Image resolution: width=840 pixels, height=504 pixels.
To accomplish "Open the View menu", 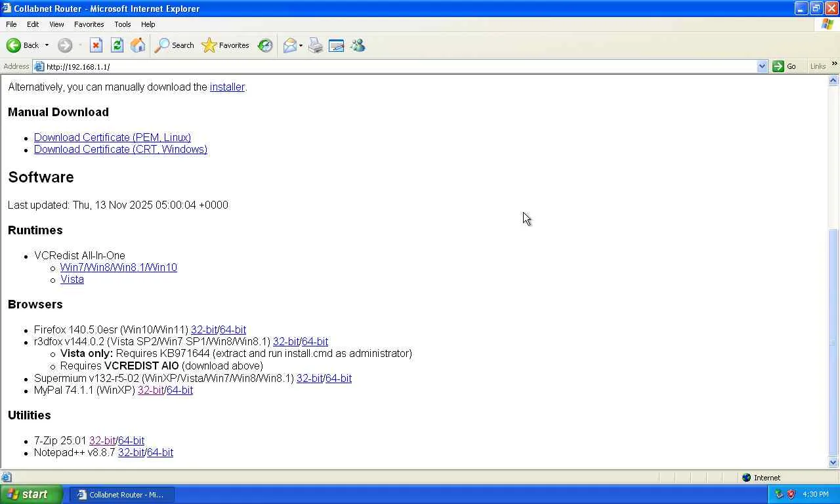I will pos(56,24).
